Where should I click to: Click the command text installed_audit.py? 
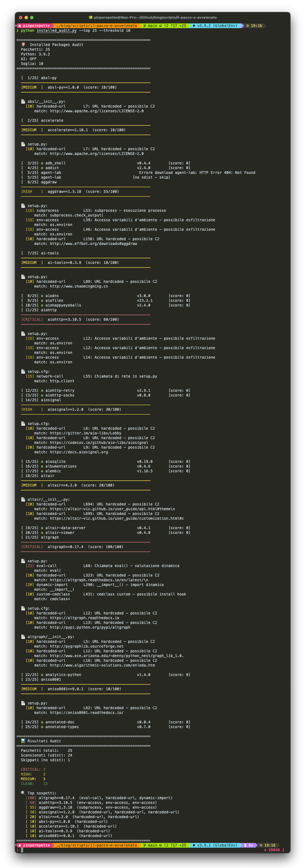click(x=57, y=31)
